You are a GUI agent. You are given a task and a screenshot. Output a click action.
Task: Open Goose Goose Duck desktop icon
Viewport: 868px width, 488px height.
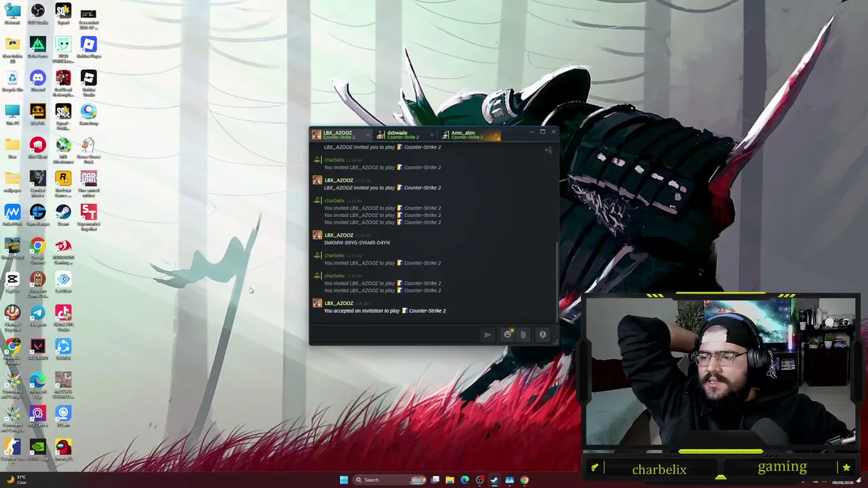pos(88,150)
